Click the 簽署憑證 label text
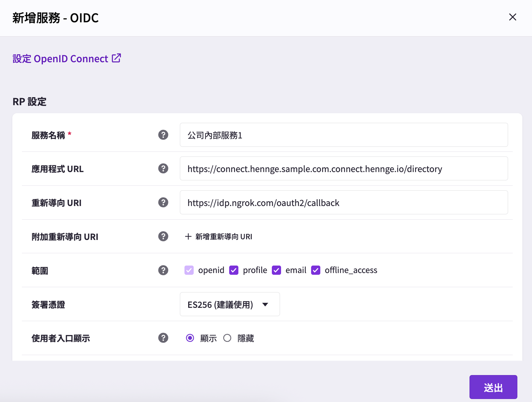The width and height of the screenshot is (532, 402). [x=48, y=305]
